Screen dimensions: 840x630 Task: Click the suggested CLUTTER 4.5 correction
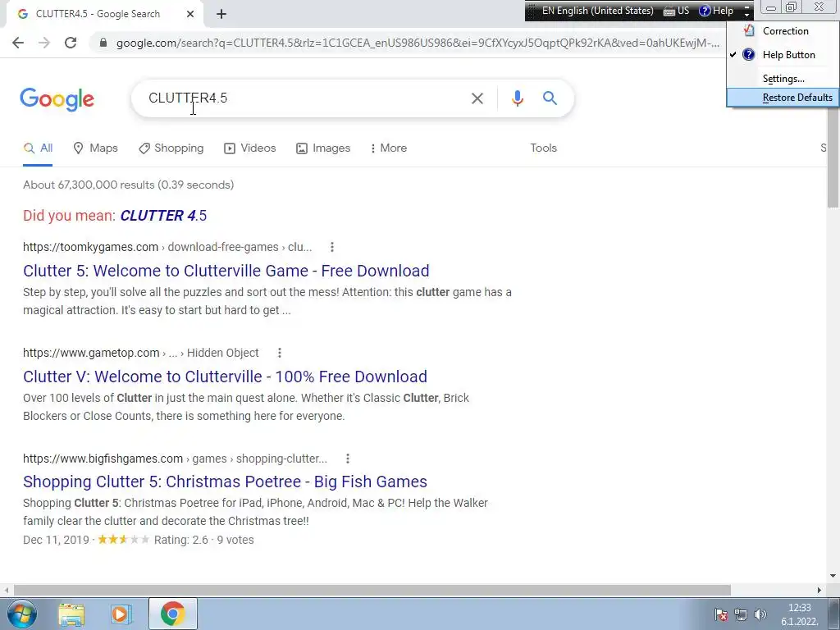point(163,216)
